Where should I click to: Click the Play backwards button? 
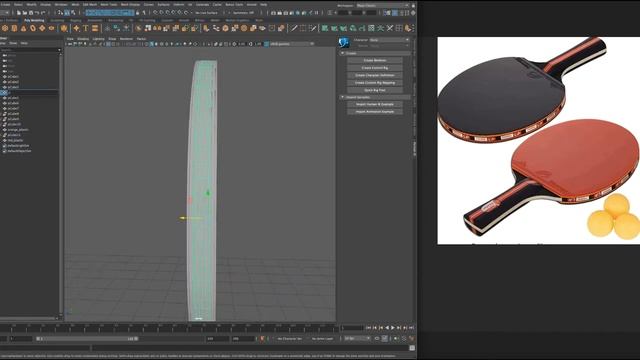tap(387, 328)
